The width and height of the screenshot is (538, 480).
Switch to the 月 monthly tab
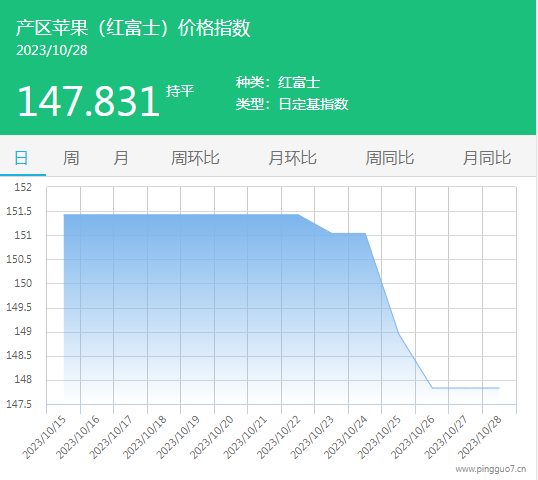121,158
